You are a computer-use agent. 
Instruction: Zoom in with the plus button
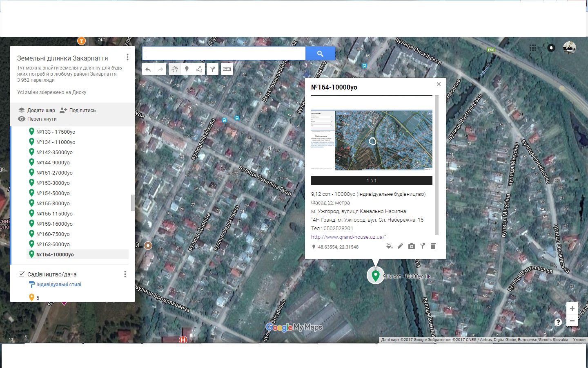pyautogui.click(x=572, y=308)
